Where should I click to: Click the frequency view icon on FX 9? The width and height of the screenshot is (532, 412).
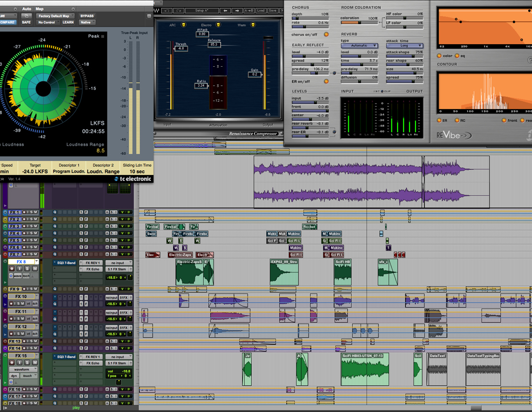(x=55, y=289)
